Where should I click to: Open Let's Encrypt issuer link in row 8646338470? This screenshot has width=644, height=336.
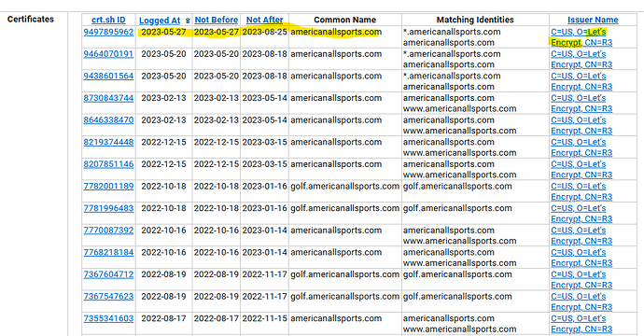tap(581, 125)
